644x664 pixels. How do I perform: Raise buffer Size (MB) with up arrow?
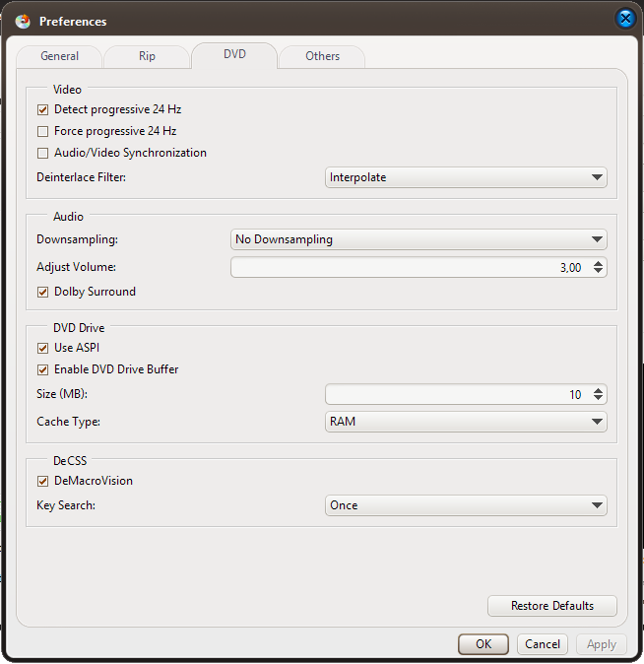click(598, 390)
